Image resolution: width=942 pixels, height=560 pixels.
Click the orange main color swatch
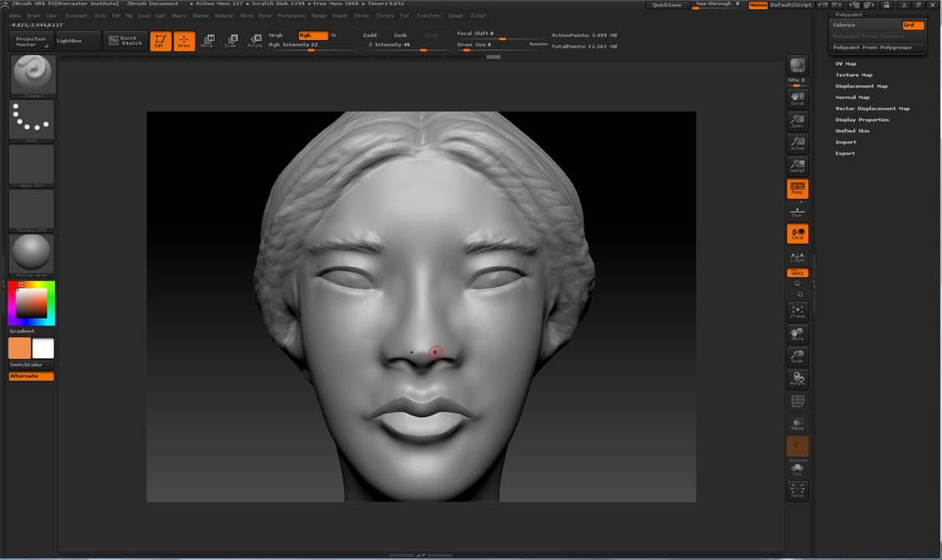(19, 348)
